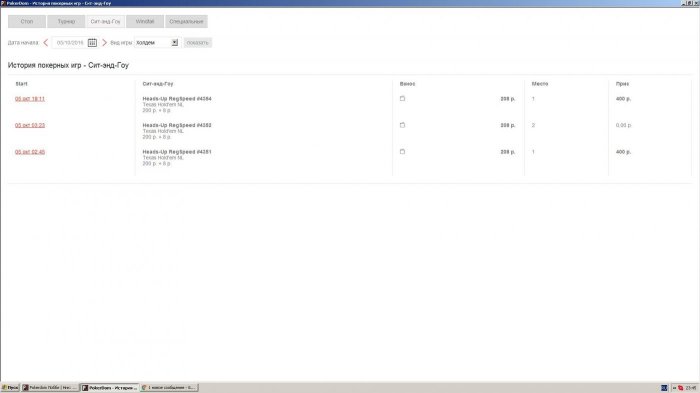Click buy-in icon for Heads-Up RegSpeed #4384
The width and height of the screenshot is (700, 393).
402,98
